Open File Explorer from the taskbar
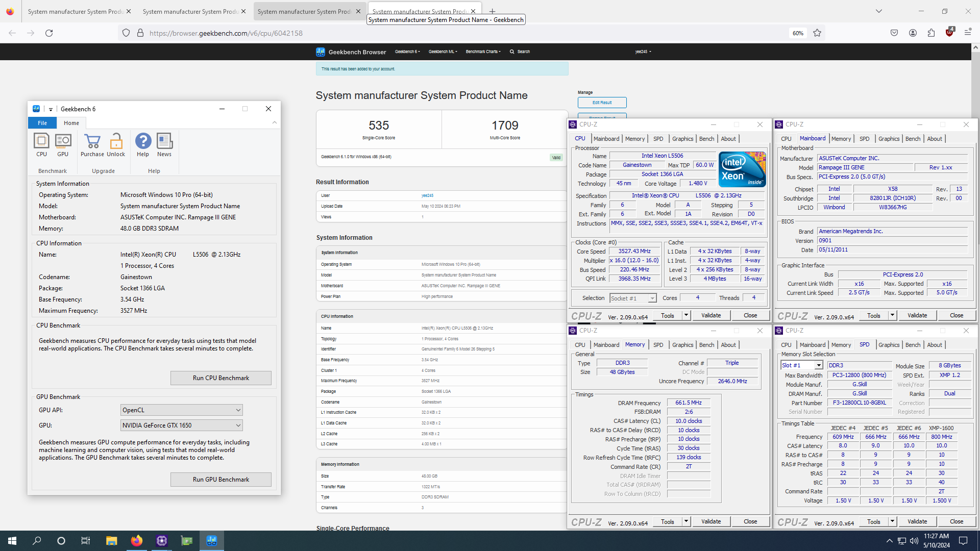Viewport: 980px width, 551px height. [112, 541]
